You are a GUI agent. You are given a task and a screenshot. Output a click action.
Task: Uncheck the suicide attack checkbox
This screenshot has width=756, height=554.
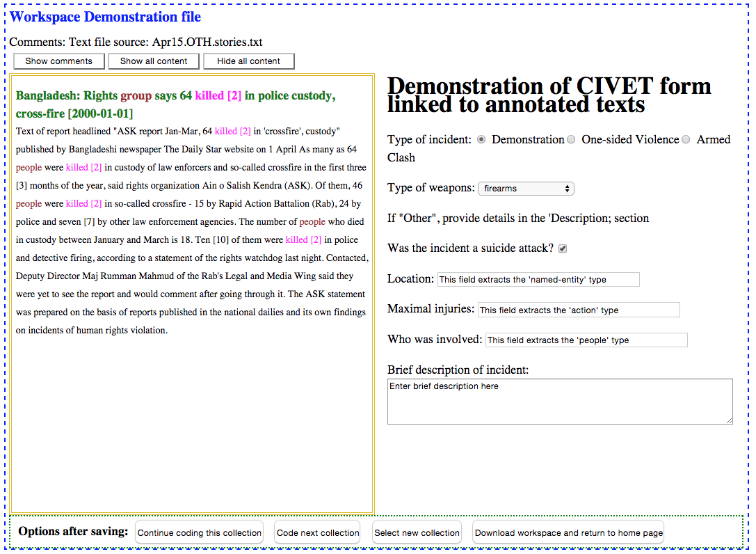point(563,249)
